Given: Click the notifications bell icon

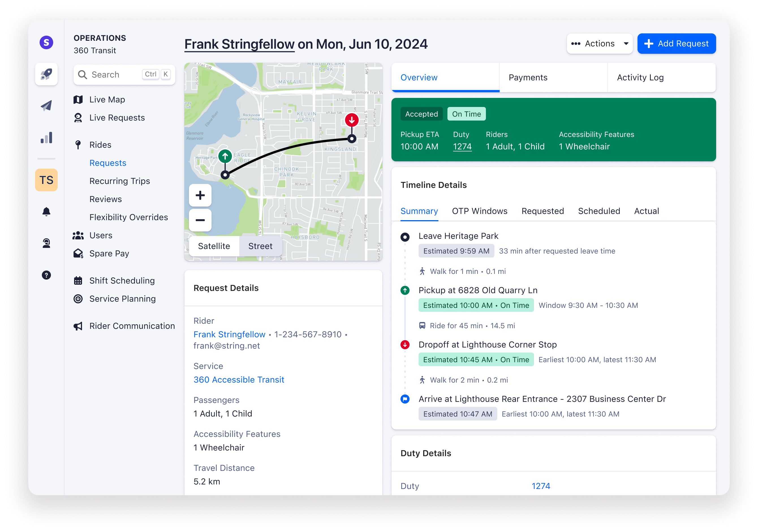Looking at the screenshot, I should click(46, 212).
